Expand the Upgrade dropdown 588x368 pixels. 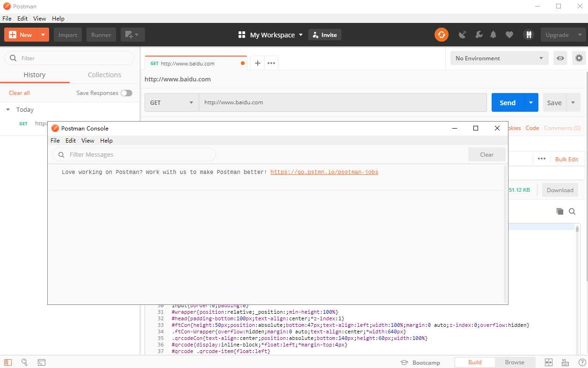coord(580,35)
